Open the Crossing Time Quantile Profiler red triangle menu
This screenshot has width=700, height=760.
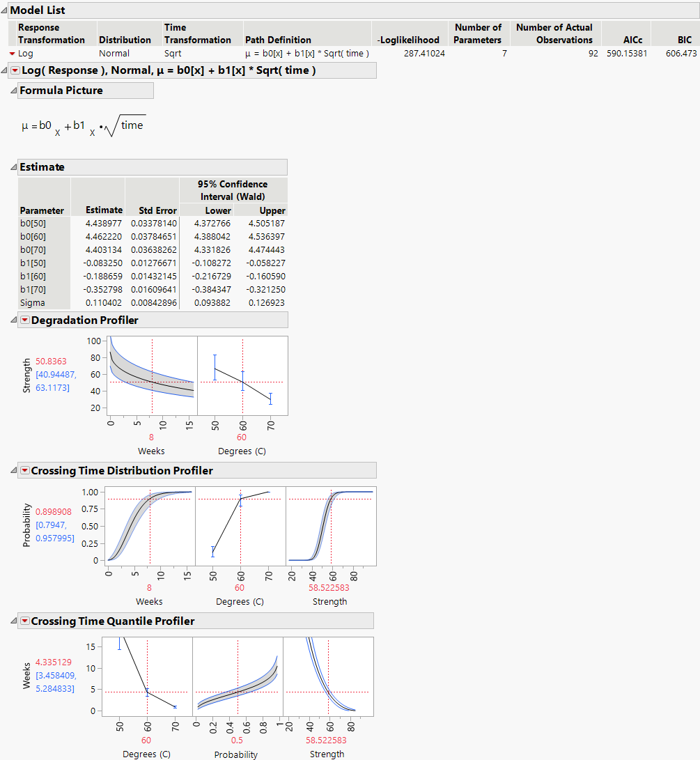[x=24, y=621]
